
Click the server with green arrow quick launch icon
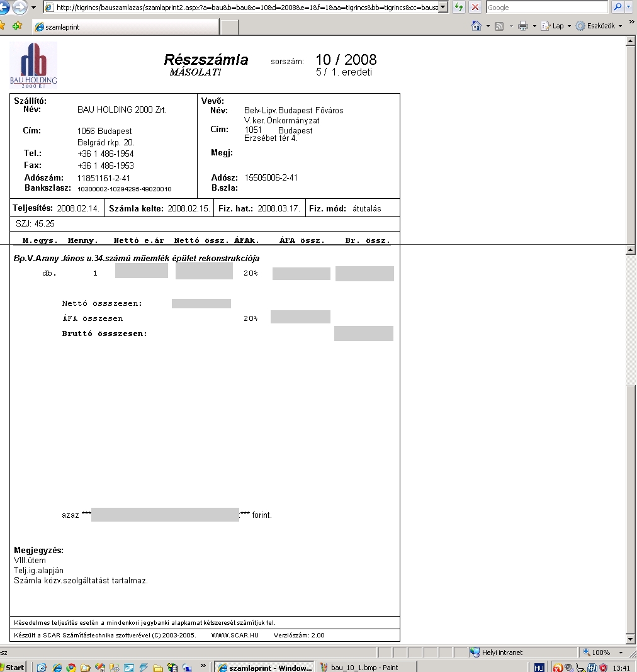click(172, 668)
